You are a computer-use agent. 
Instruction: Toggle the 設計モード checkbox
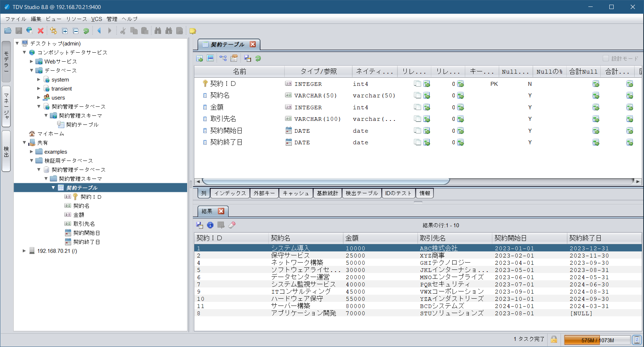[x=606, y=58]
